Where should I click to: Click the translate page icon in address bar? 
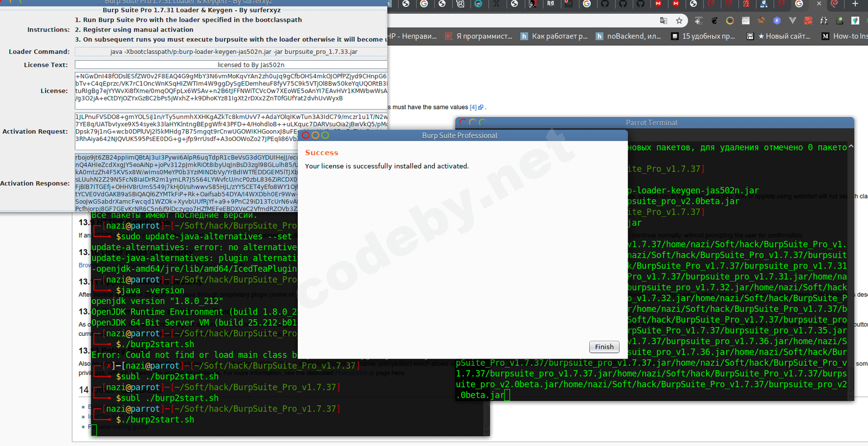(x=663, y=21)
